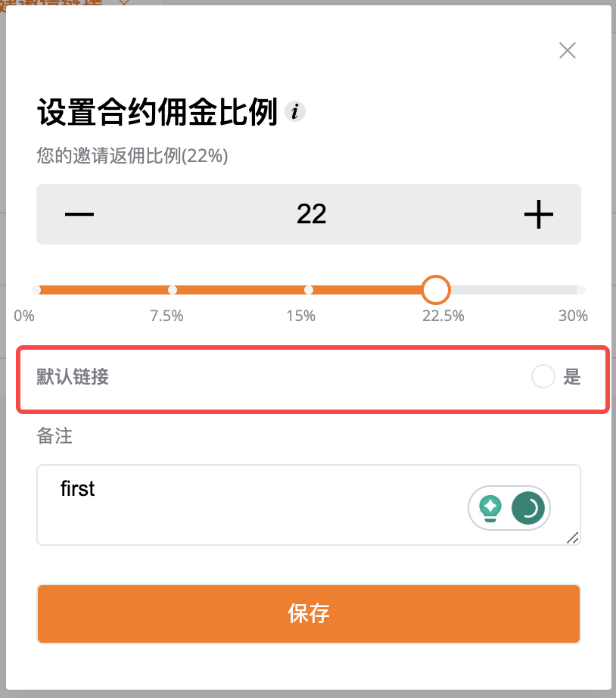Click the 是 label next to radio
This screenshot has height=698, width=616.
[x=572, y=376]
